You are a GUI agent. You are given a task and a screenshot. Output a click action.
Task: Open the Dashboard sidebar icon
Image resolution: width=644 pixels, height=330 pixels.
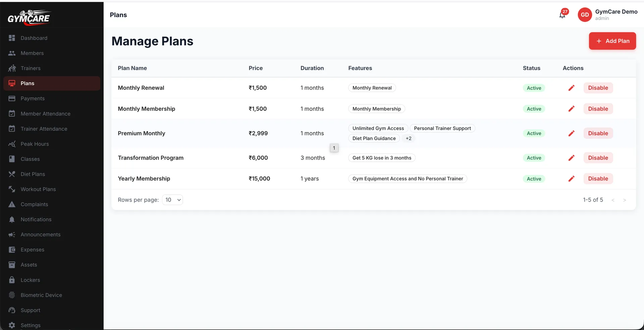(x=12, y=38)
